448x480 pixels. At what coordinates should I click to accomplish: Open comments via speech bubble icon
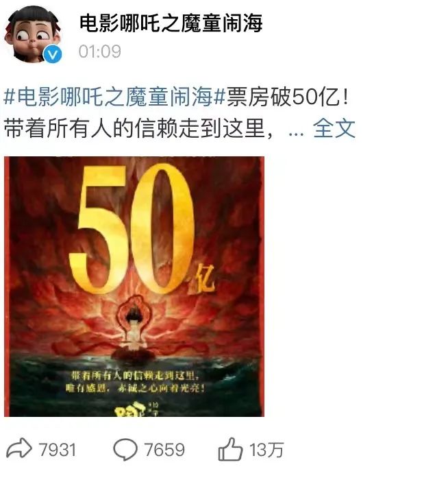click(125, 449)
